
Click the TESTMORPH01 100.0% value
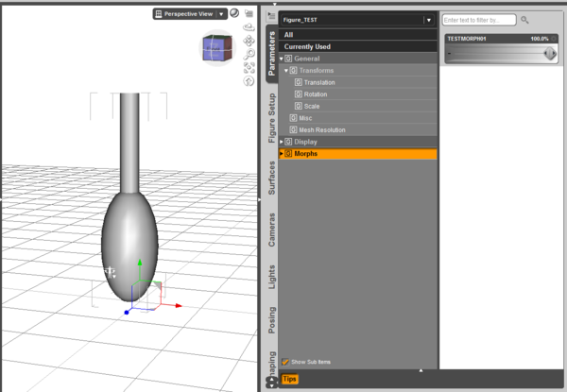(540, 39)
